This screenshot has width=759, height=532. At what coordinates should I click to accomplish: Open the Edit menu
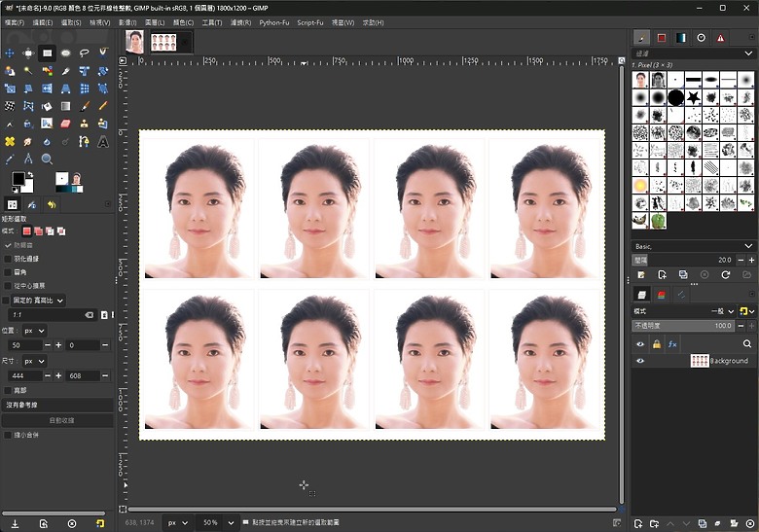43,22
